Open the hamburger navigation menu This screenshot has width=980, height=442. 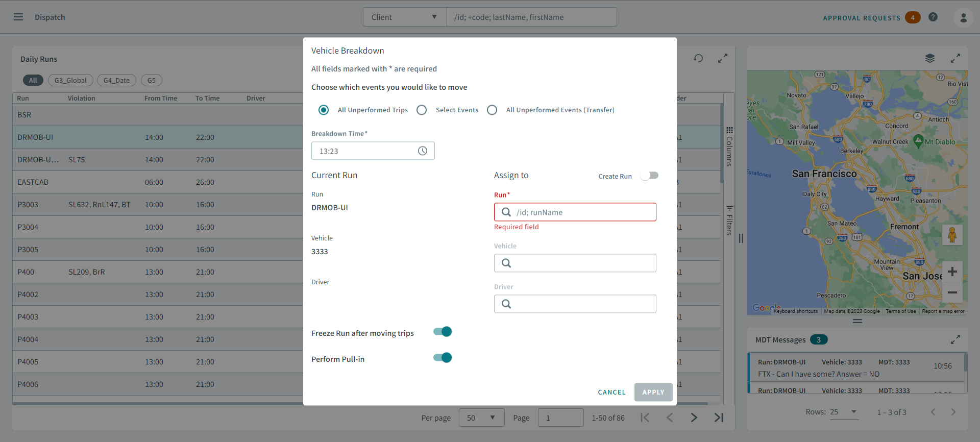18,17
